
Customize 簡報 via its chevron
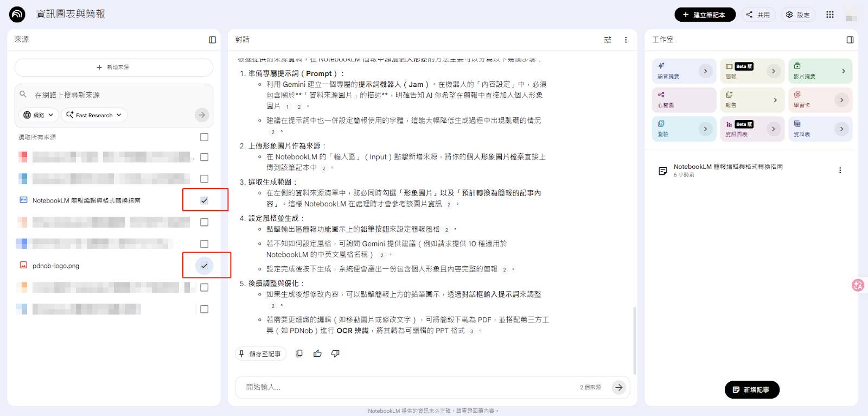pos(774,71)
